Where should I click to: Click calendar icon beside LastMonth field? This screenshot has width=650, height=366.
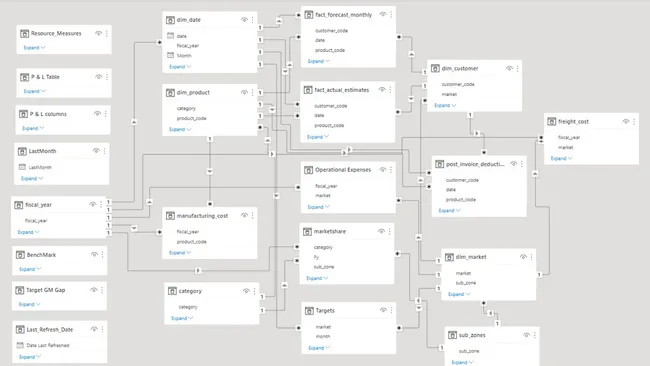pyautogui.click(x=22, y=167)
